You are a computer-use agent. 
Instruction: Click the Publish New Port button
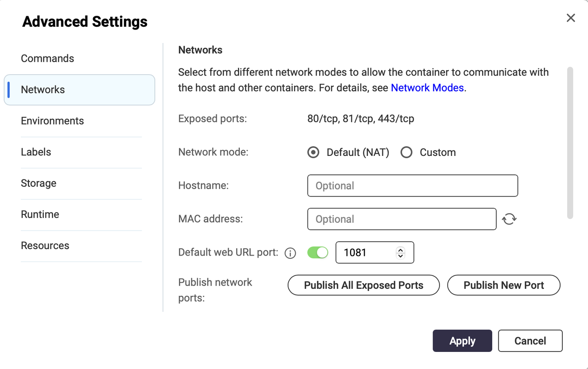click(x=504, y=285)
